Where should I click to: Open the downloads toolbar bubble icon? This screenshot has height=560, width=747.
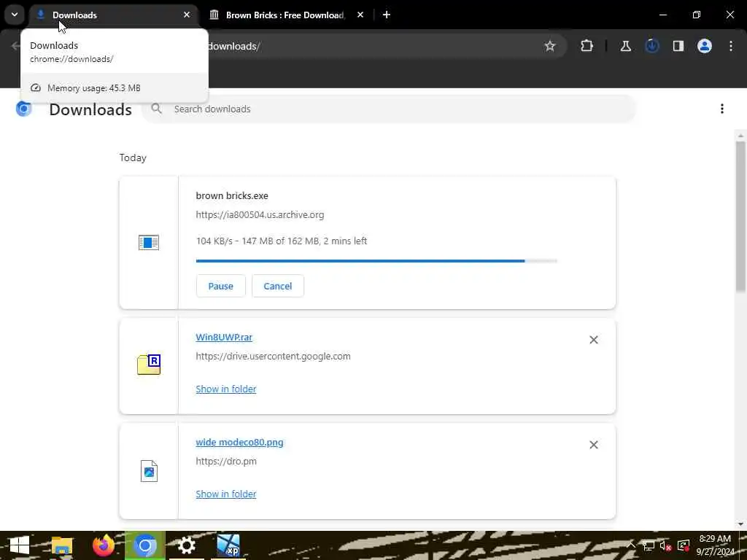tap(651, 46)
